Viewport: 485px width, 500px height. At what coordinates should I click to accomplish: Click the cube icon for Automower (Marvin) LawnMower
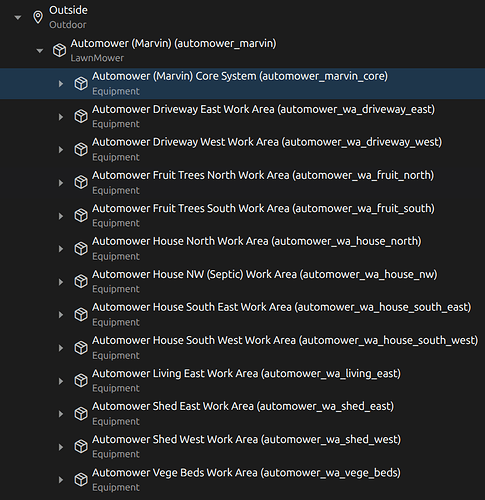[x=59, y=50]
